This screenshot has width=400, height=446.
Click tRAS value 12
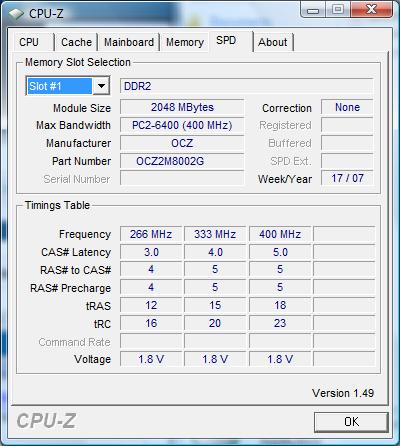click(151, 305)
